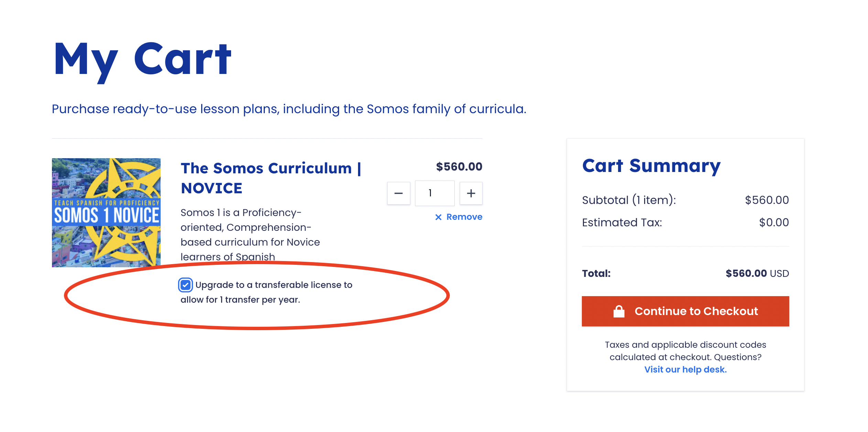
Task: Uncheck the transferable license upgrade checkbox
Action: click(x=185, y=285)
